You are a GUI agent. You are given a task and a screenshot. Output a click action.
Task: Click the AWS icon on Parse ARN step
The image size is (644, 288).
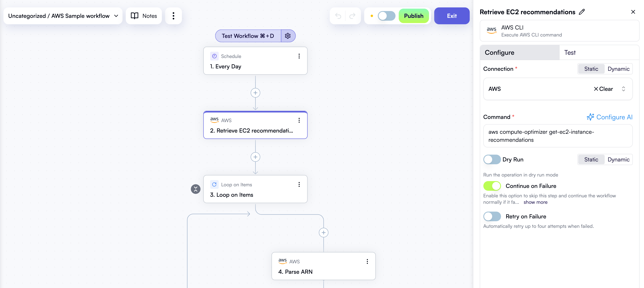283,261
